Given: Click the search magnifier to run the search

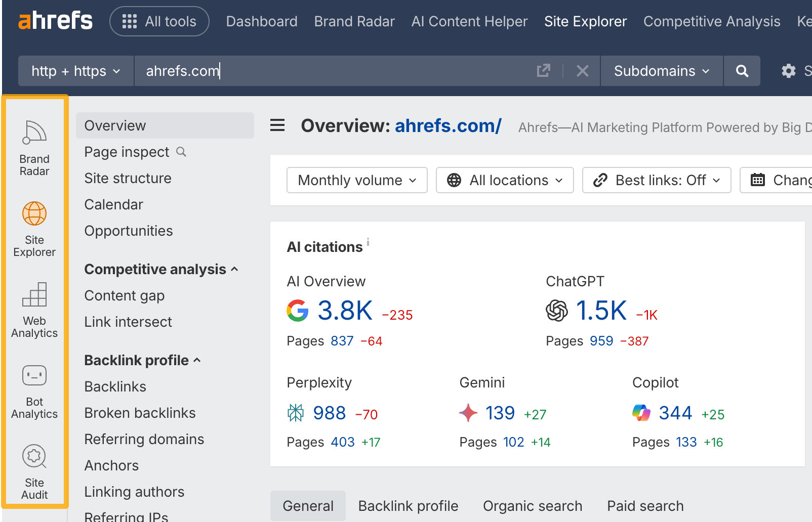Looking at the screenshot, I should 742,71.
